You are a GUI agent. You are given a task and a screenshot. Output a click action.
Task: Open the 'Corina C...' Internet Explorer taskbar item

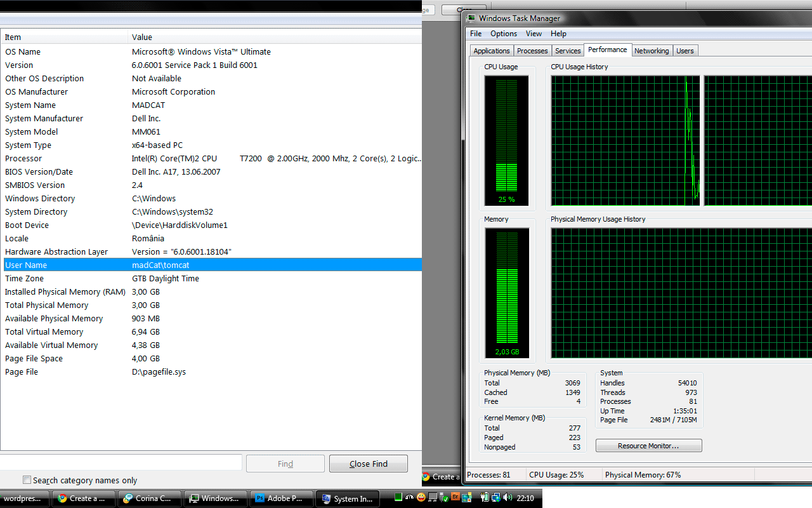150,498
